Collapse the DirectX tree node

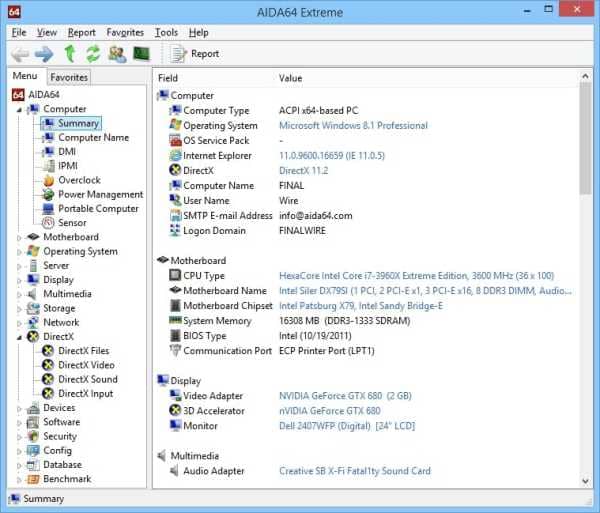[x=19, y=337]
